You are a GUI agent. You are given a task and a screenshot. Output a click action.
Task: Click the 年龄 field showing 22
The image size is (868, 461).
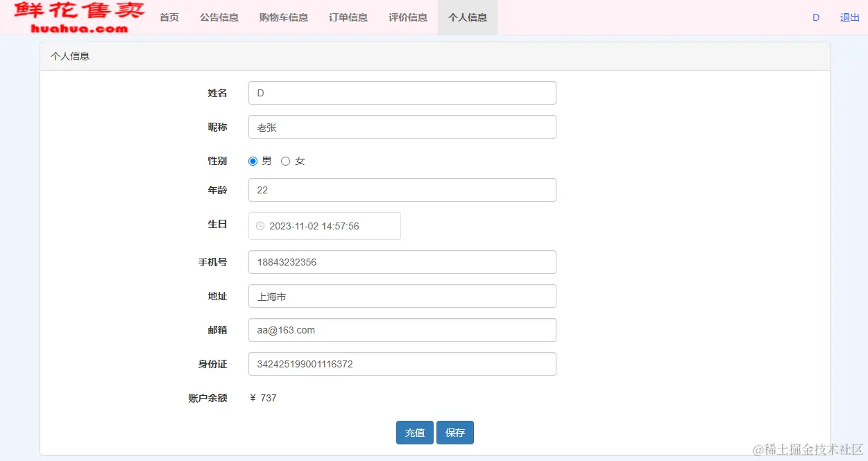click(402, 190)
